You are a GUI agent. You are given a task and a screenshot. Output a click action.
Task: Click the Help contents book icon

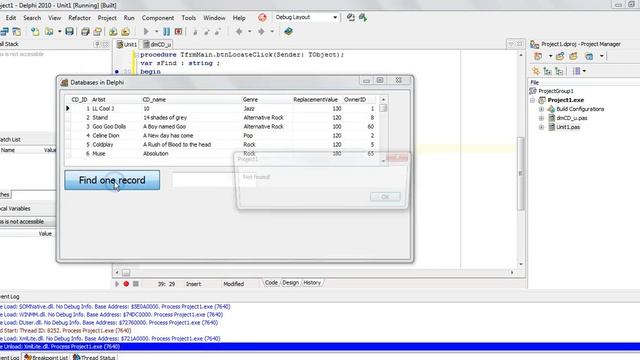coord(288,31)
